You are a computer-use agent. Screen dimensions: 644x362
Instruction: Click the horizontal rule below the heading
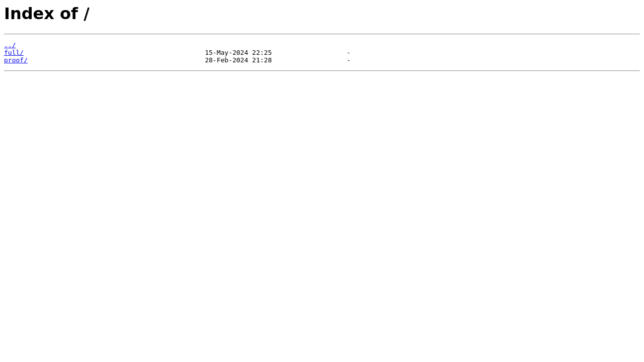click(322, 34)
